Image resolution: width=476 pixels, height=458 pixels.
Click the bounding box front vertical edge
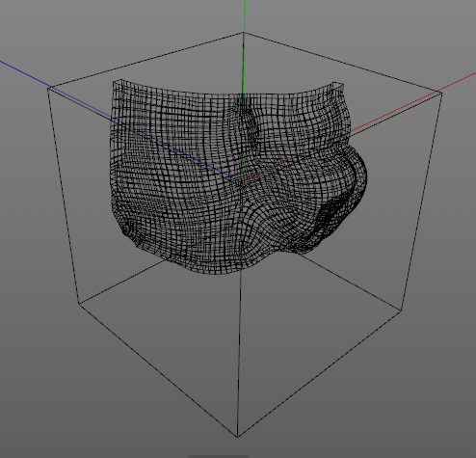click(239, 354)
